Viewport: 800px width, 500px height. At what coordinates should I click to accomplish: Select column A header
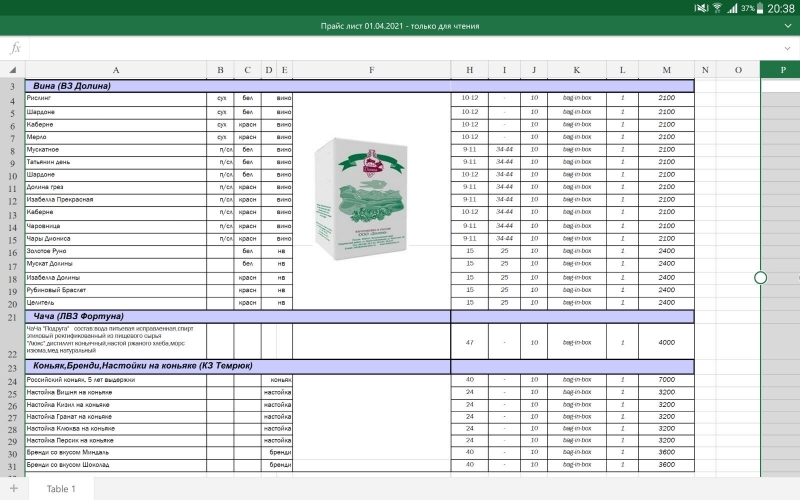(116, 70)
